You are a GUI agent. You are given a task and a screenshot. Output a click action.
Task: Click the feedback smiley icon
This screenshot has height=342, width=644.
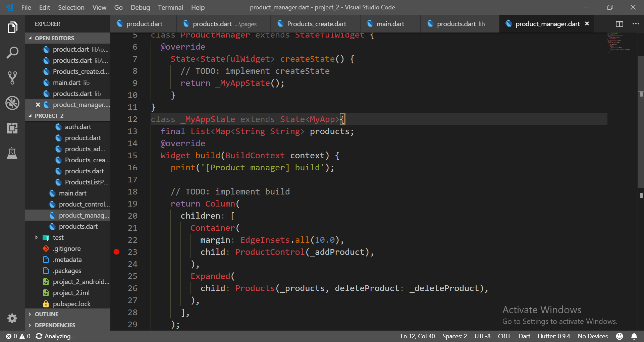tap(620, 336)
